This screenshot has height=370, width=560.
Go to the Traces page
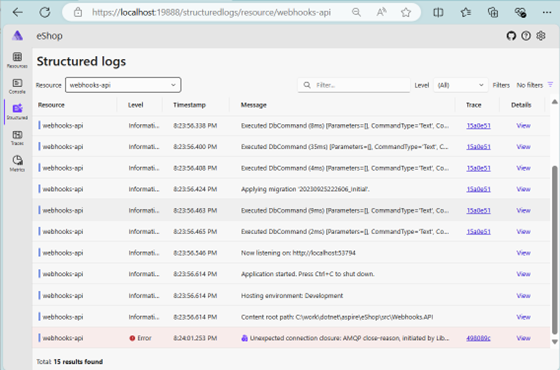point(17,138)
